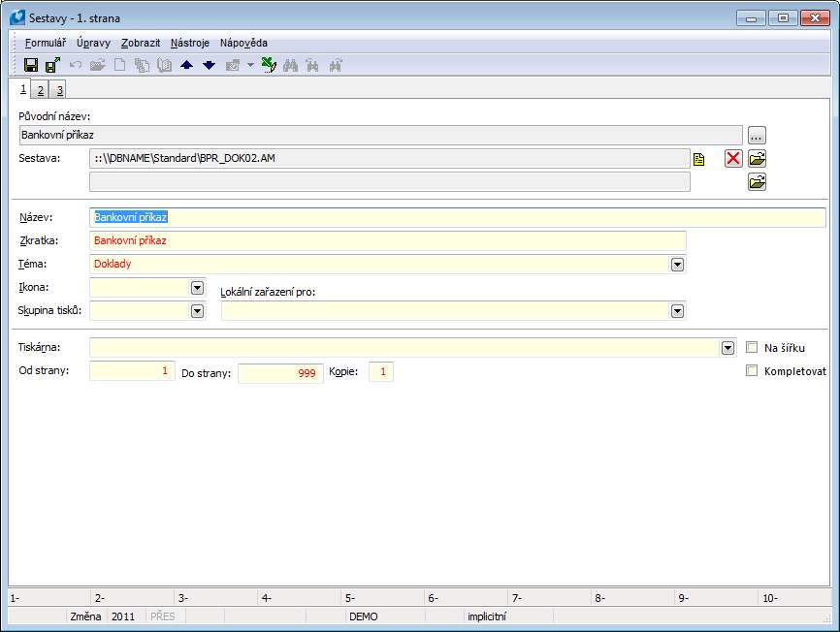Click the Save floppy disk icon

(31, 65)
